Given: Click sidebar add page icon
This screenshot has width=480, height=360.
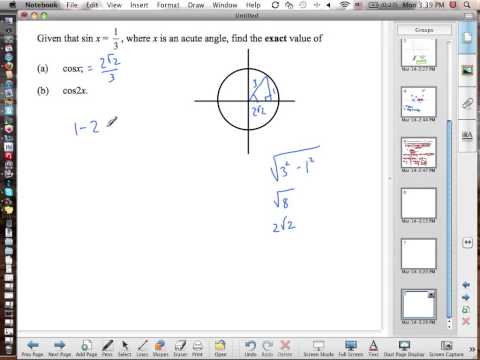Looking at the screenshot, I should [466, 309].
